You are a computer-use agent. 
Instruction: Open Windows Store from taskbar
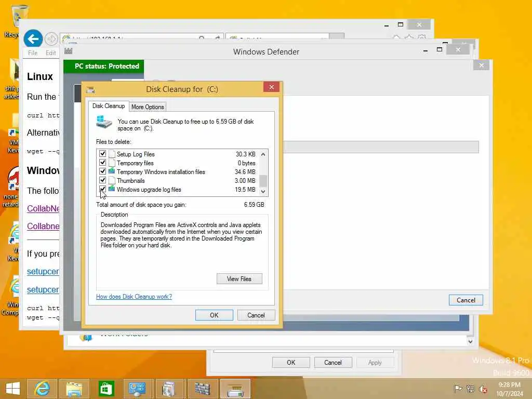click(x=106, y=389)
